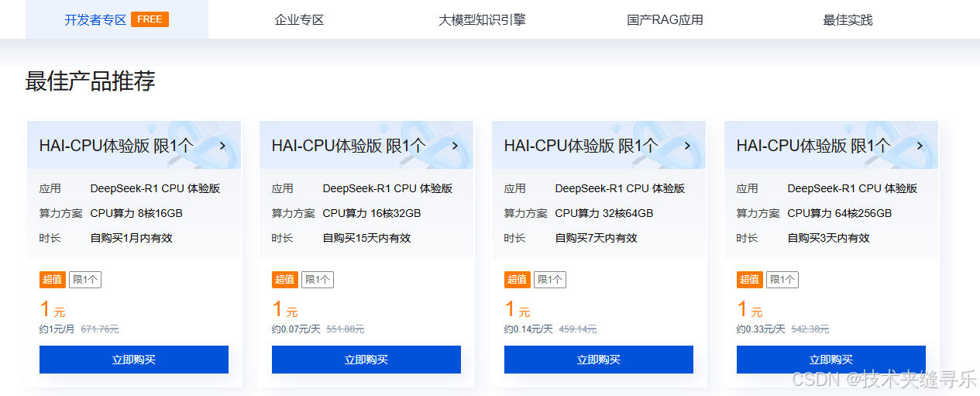
Task: Open chevron arrow on 32核64GB card header
Action: tap(687, 145)
